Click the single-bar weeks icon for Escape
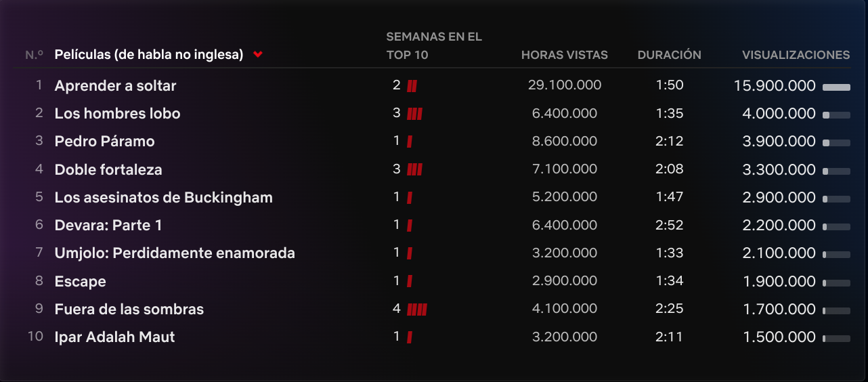 [x=410, y=281]
